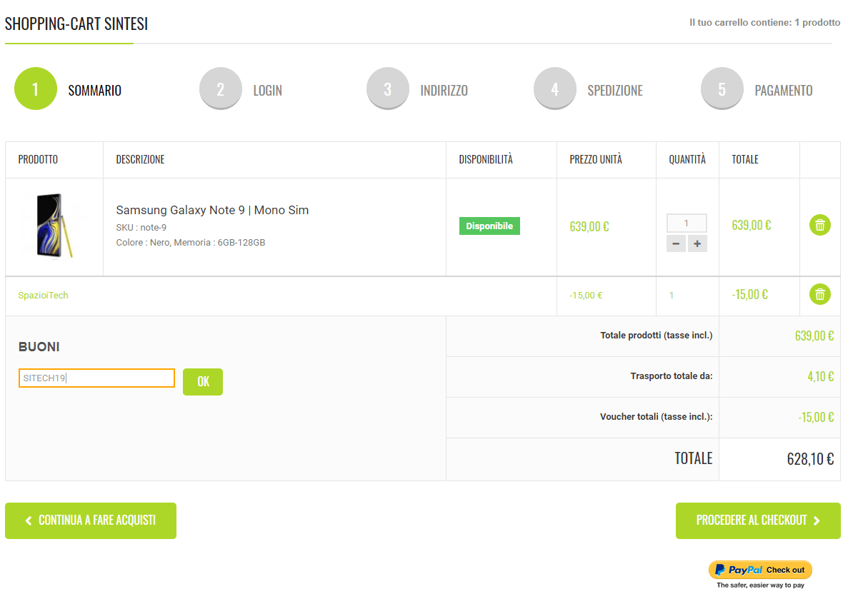This screenshot has height=594, width=868.
Task: Click the shipping cost 4,10 €
Action: 821,376
